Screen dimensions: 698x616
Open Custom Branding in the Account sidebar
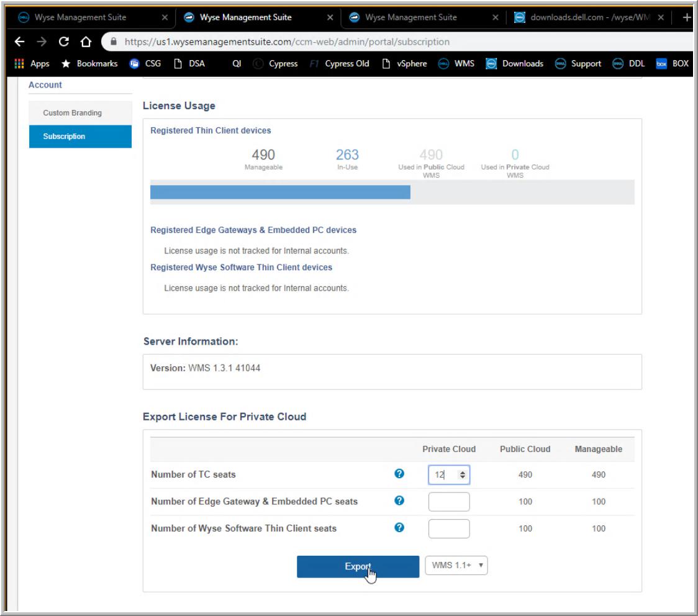click(80, 113)
